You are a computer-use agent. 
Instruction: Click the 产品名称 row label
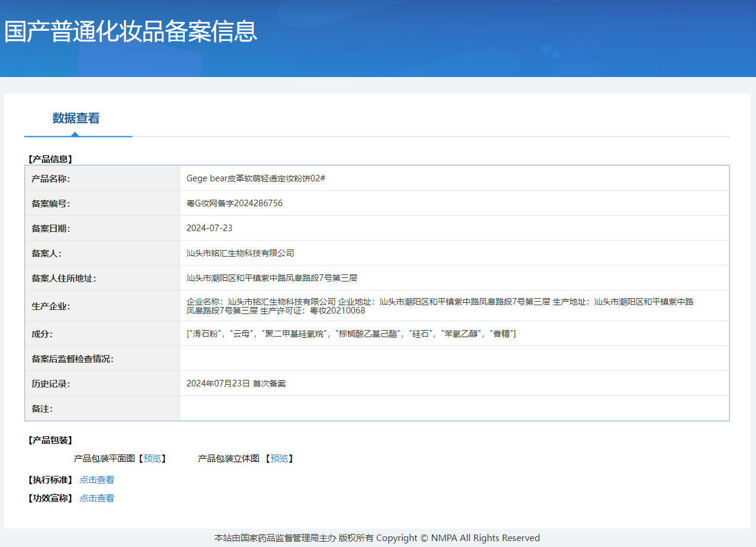[x=51, y=178]
